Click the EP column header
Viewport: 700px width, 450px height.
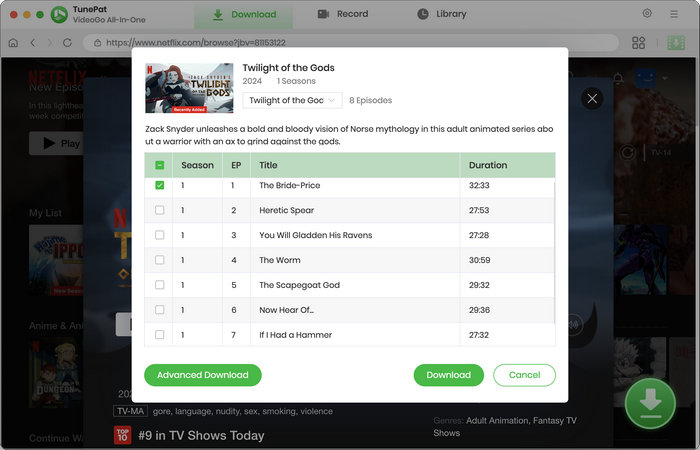236,165
